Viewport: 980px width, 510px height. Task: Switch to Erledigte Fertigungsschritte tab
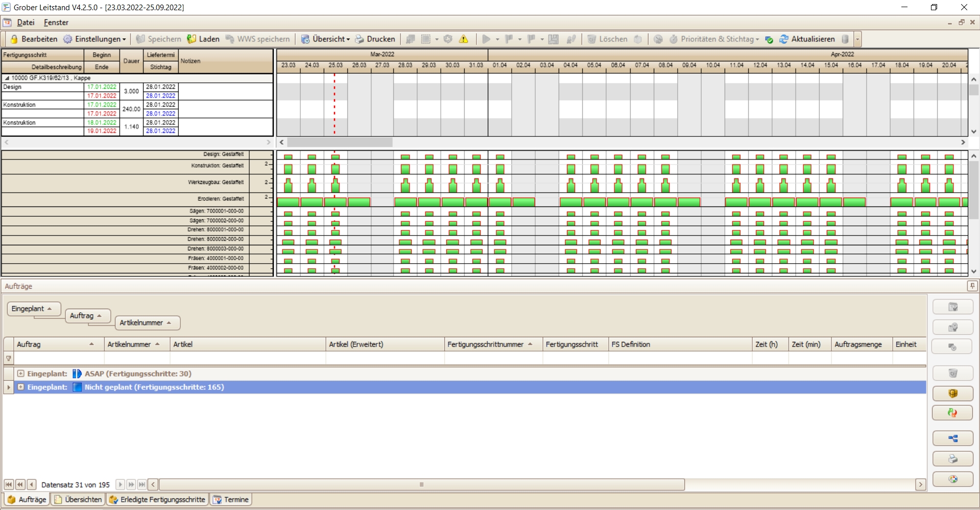tap(158, 499)
